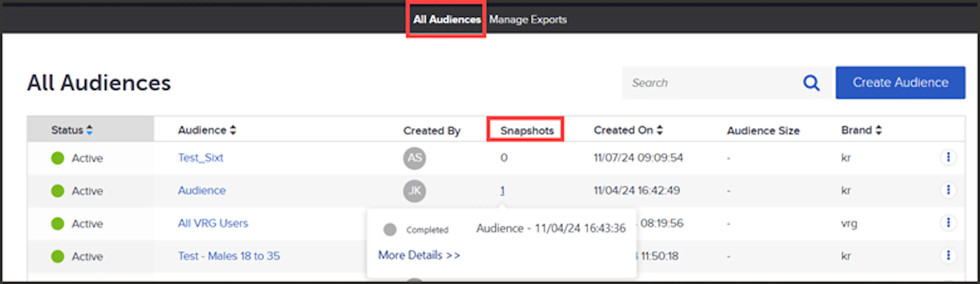Open the Audience audience link

click(x=202, y=190)
